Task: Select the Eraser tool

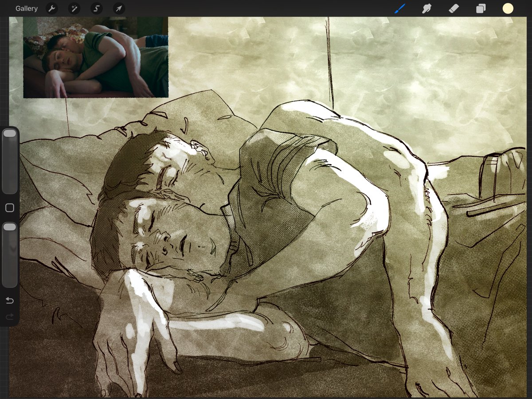Action: (x=454, y=8)
